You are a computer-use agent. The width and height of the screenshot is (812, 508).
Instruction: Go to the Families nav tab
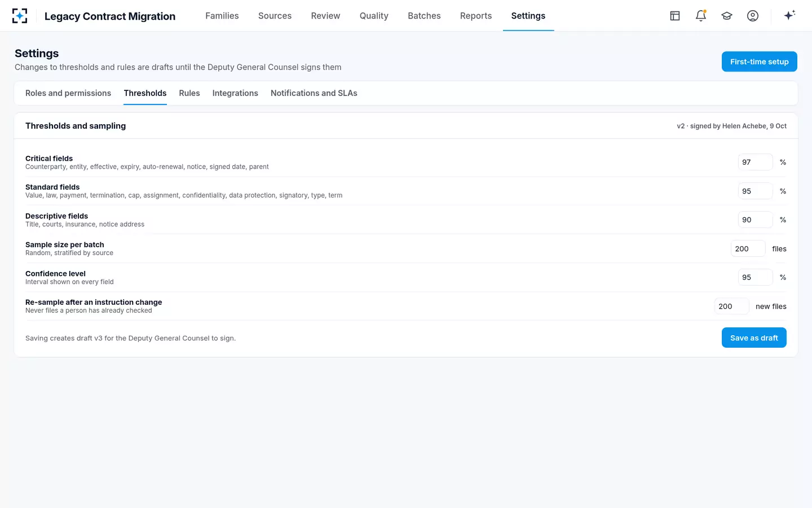pyautogui.click(x=222, y=16)
